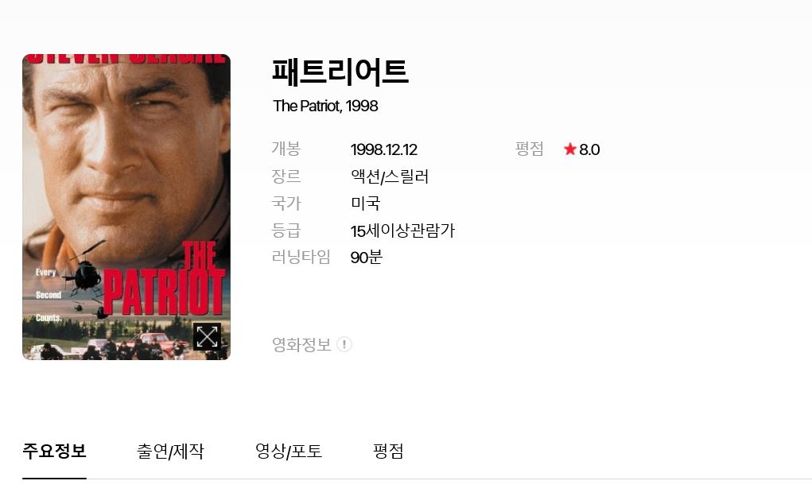Click the 90분 running time value
Screen dimensions: 812x504
click(366, 258)
